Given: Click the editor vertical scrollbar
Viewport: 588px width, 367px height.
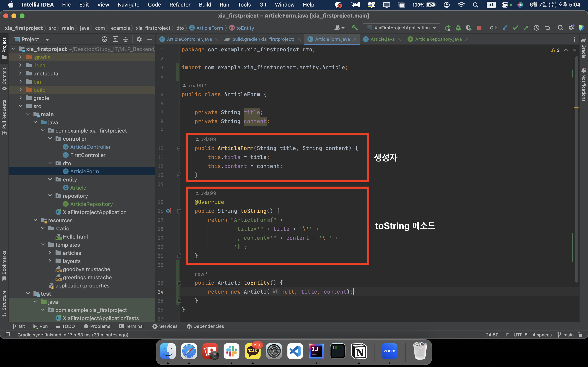Looking at the screenshot, I should [577, 170].
